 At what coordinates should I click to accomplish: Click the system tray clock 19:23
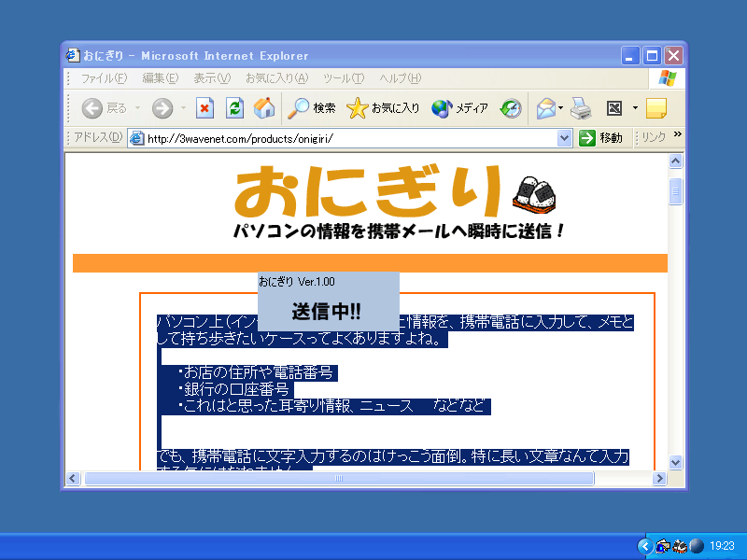722,546
